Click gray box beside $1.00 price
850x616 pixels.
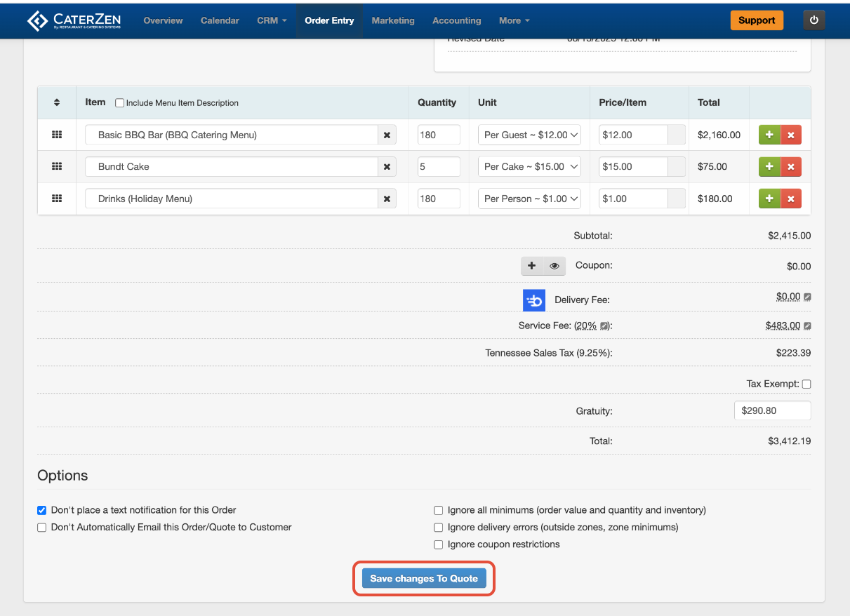[x=677, y=199]
